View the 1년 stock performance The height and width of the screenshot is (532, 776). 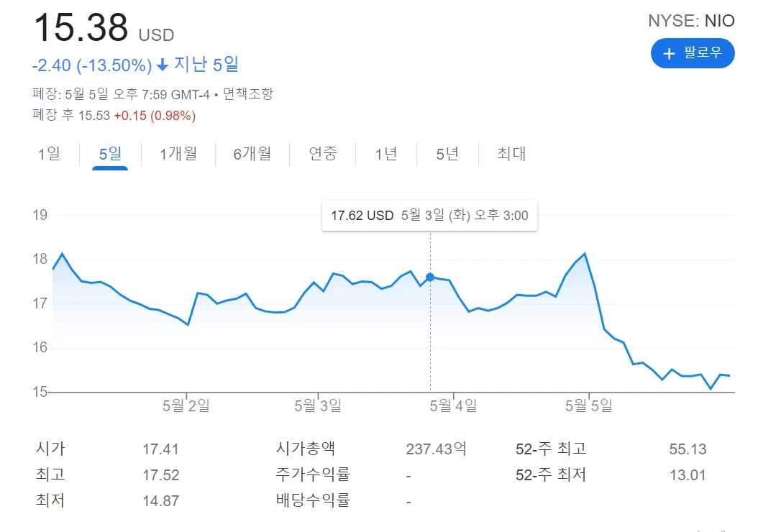click(385, 154)
